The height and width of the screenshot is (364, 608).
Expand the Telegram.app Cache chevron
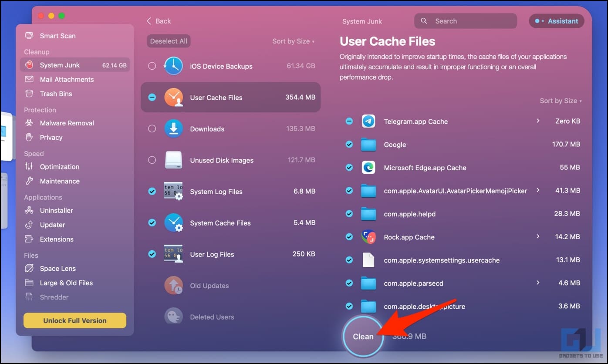pos(538,121)
